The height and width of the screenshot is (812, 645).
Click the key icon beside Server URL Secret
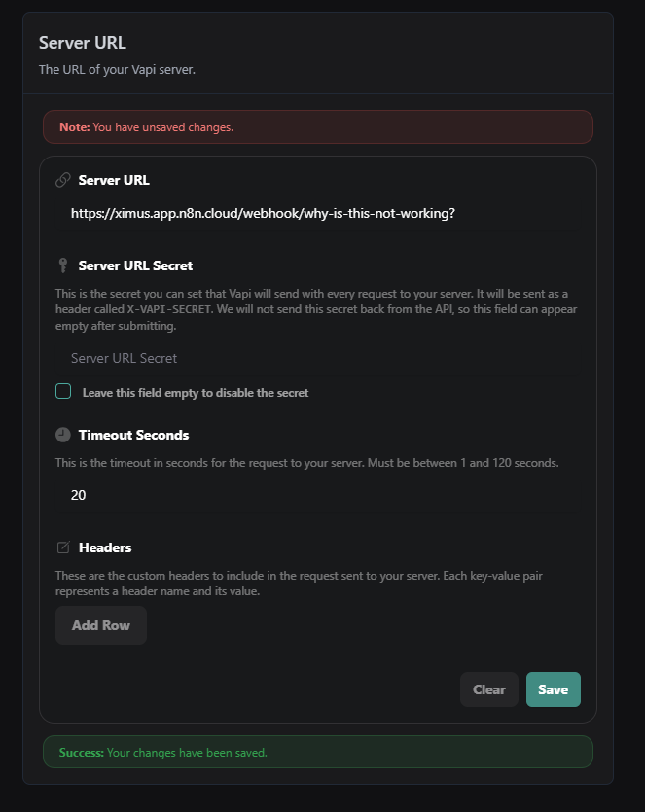click(63, 265)
